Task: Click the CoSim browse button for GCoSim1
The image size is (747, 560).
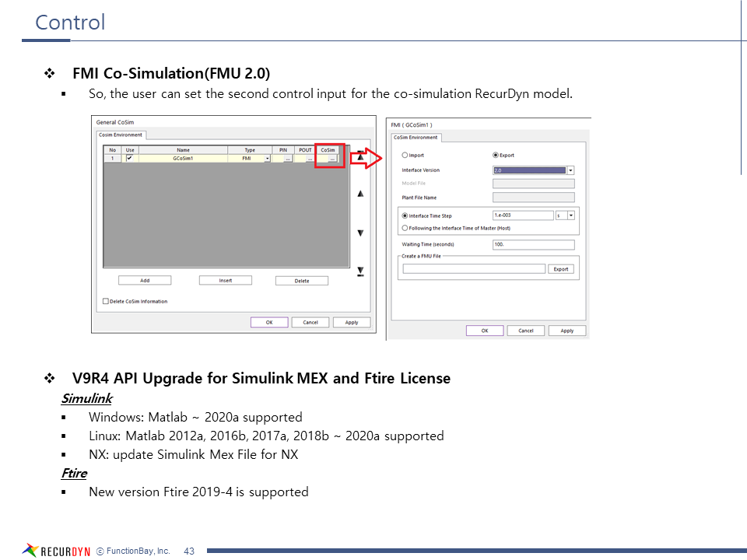Action: pos(332,158)
